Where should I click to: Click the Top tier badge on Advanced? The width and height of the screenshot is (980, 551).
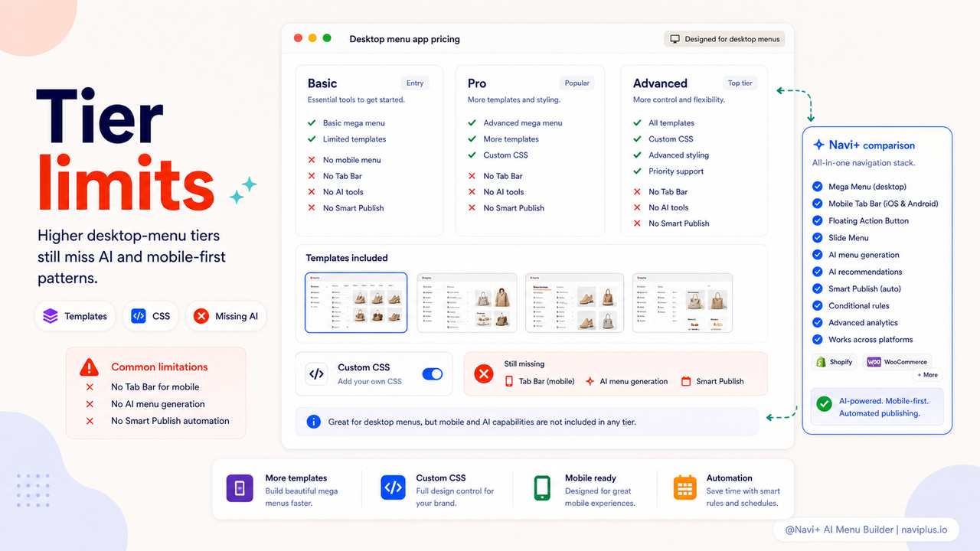[740, 83]
